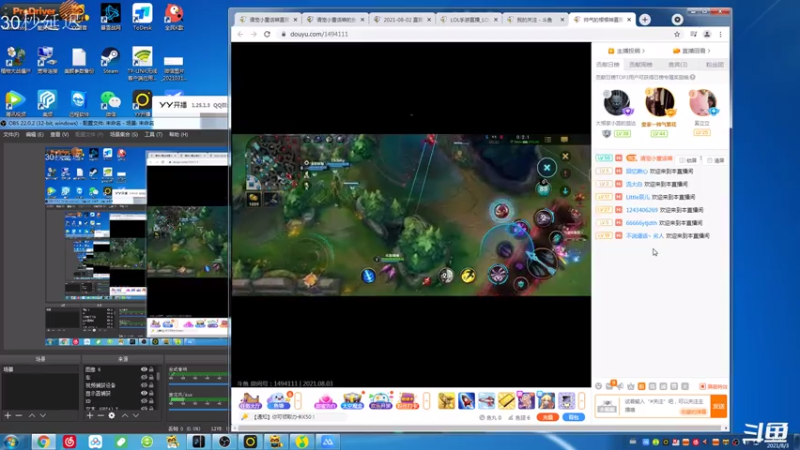This screenshot has width=800, height=450.
Task: Click the chat message input field
Action: coord(665,406)
